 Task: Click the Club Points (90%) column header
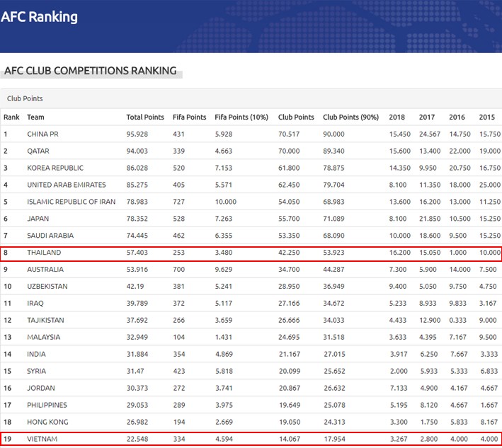tap(351, 117)
